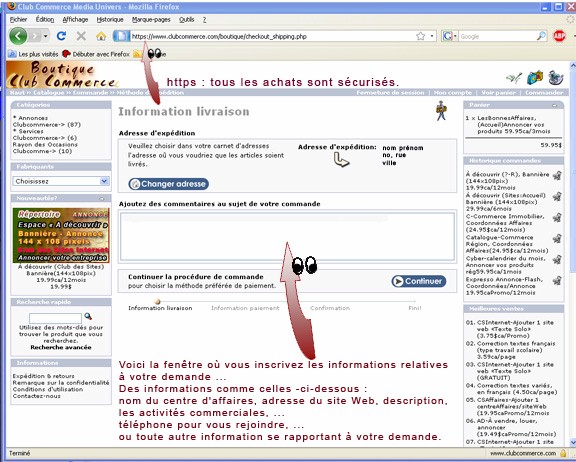The width and height of the screenshot is (576, 462).
Task: Click the Information livraison progress marker
Action: tap(158, 302)
